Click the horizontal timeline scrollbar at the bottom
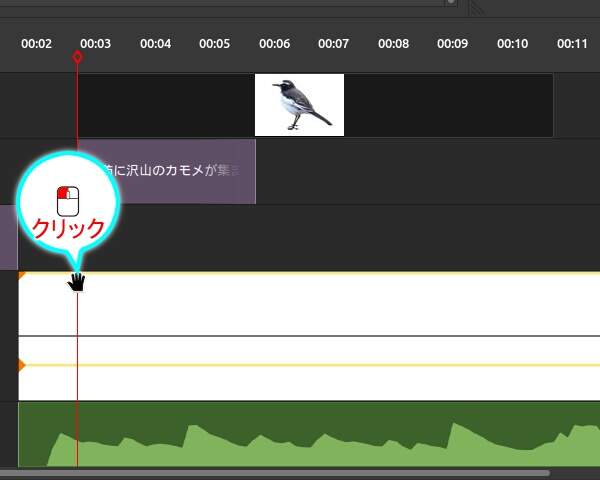Screen dimensions: 600x480 (x=275, y=473)
